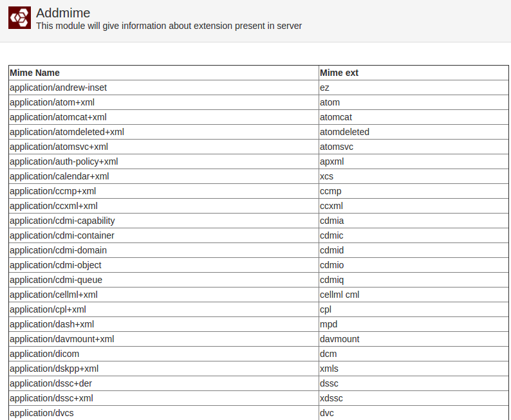Select the application/cdmi-queue cell
The height and width of the screenshot is (420, 511).
(x=163, y=280)
